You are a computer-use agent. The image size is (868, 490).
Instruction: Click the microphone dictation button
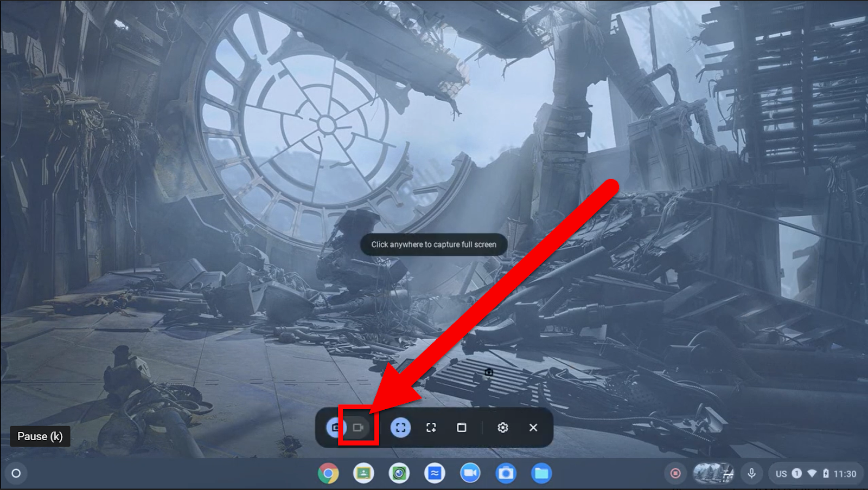tap(751, 473)
